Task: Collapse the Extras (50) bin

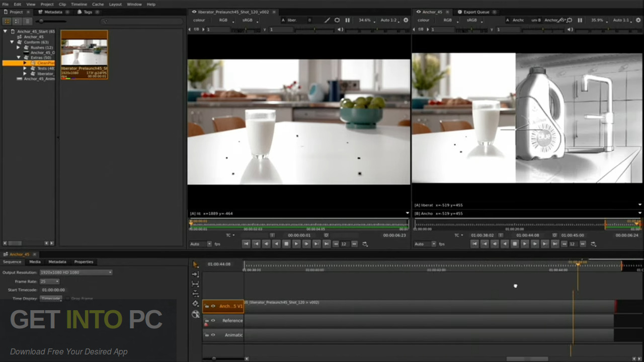Action: (19, 58)
